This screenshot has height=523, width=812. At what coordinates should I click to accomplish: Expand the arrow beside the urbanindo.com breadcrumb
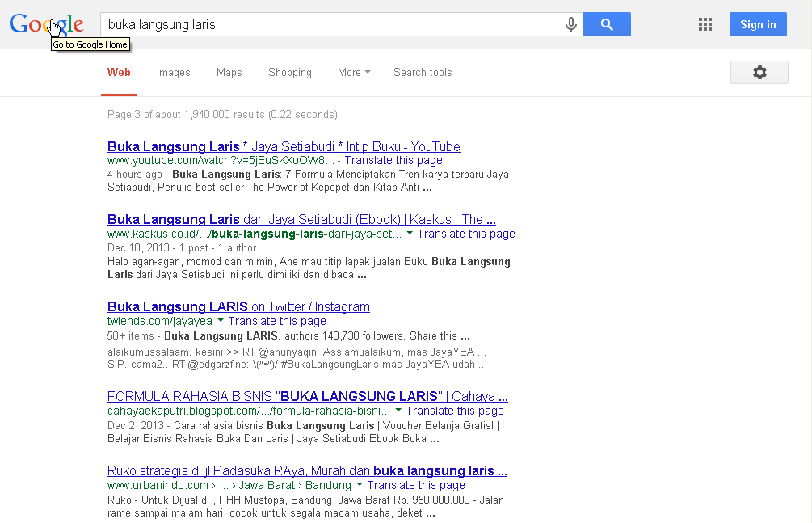pyautogui.click(x=360, y=484)
